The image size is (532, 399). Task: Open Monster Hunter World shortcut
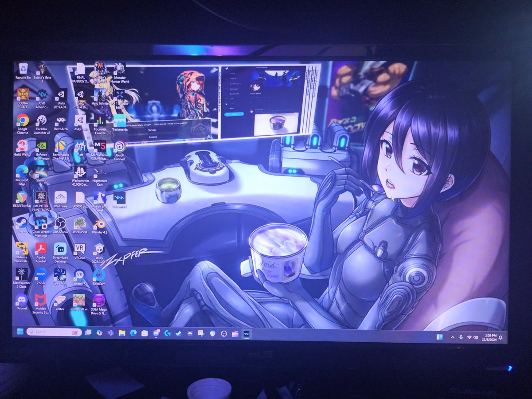coord(120,73)
